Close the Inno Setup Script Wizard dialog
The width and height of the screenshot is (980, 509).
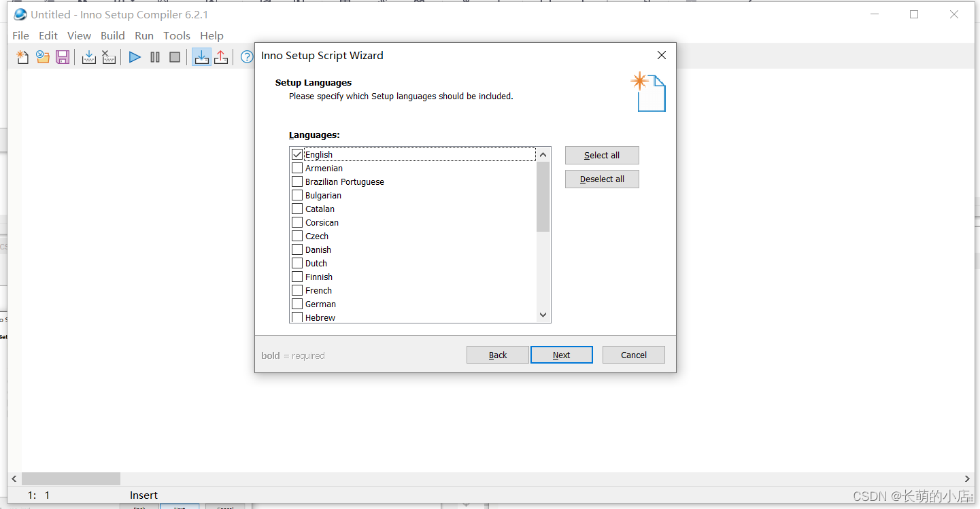click(x=661, y=55)
